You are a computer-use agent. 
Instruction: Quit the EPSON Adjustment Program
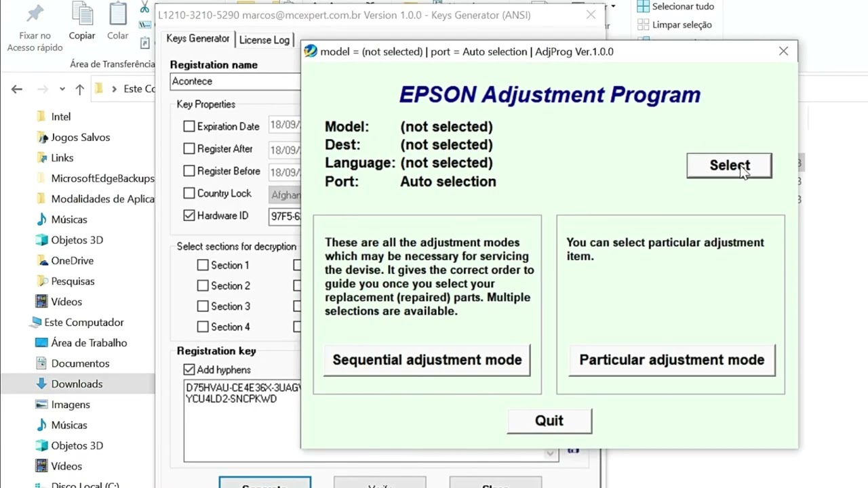pos(549,421)
